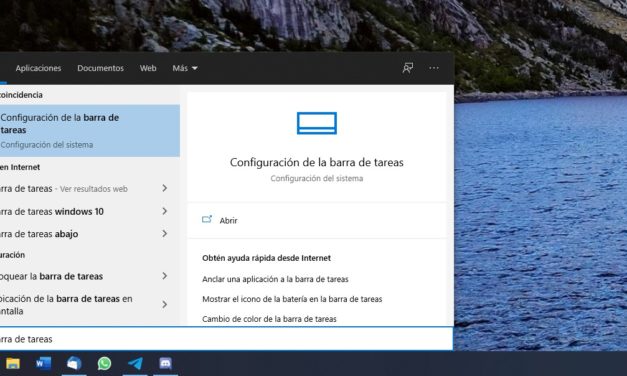Switch to the Documentos tab

(x=100, y=68)
